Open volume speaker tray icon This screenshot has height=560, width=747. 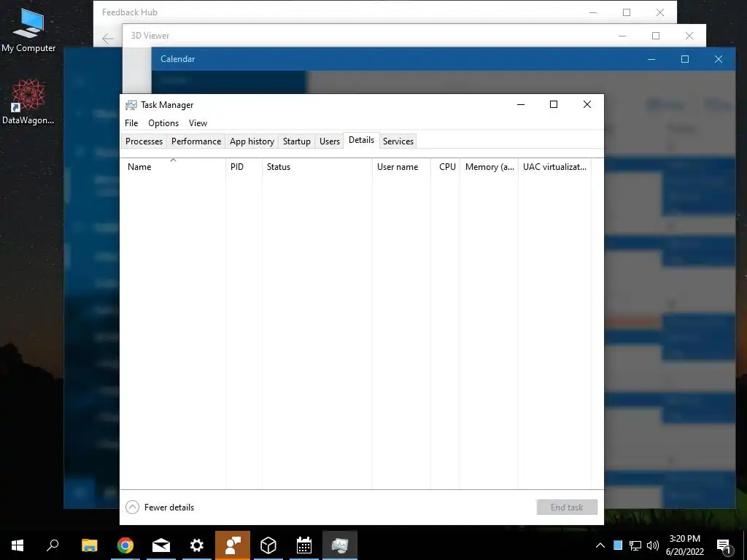click(x=653, y=545)
